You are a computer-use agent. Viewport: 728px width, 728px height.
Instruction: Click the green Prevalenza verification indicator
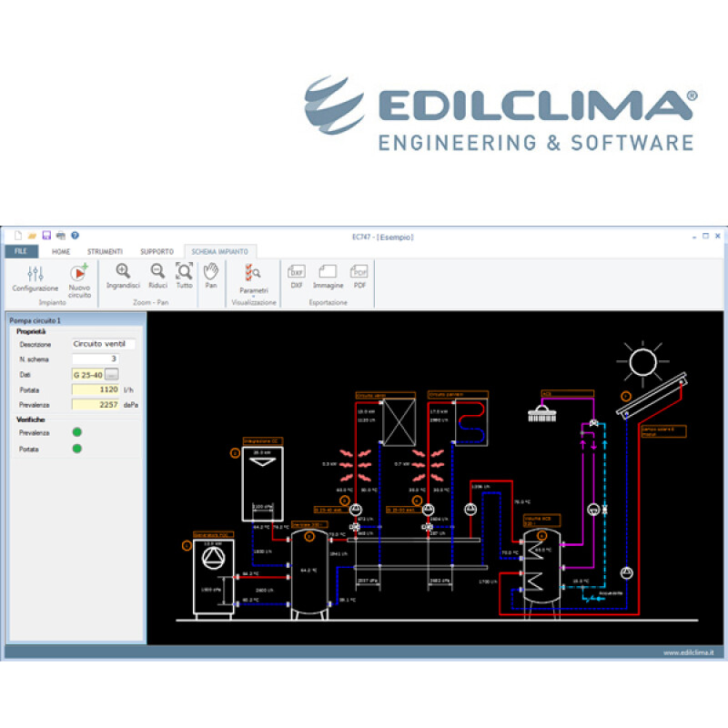(77, 432)
